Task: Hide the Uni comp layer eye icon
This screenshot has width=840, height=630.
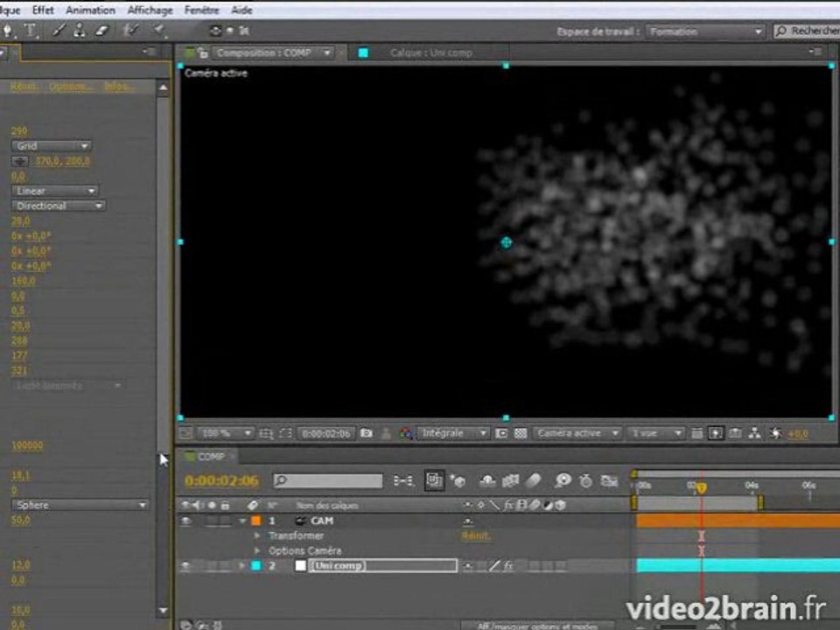Action: pyautogui.click(x=185, y=565)
